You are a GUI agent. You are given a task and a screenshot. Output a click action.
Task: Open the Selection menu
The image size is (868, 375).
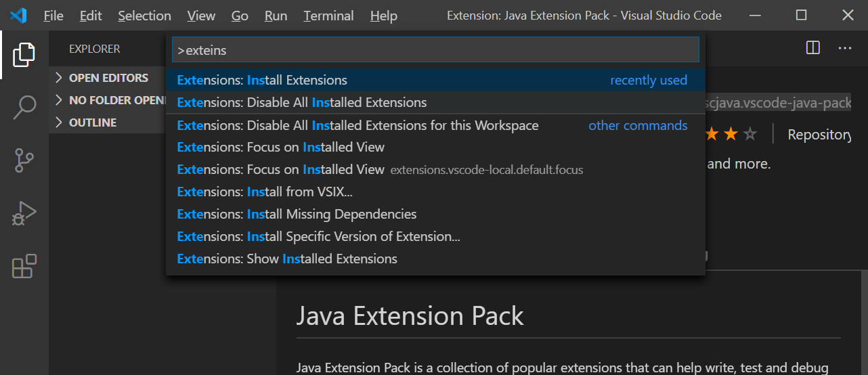click(144, 16)
